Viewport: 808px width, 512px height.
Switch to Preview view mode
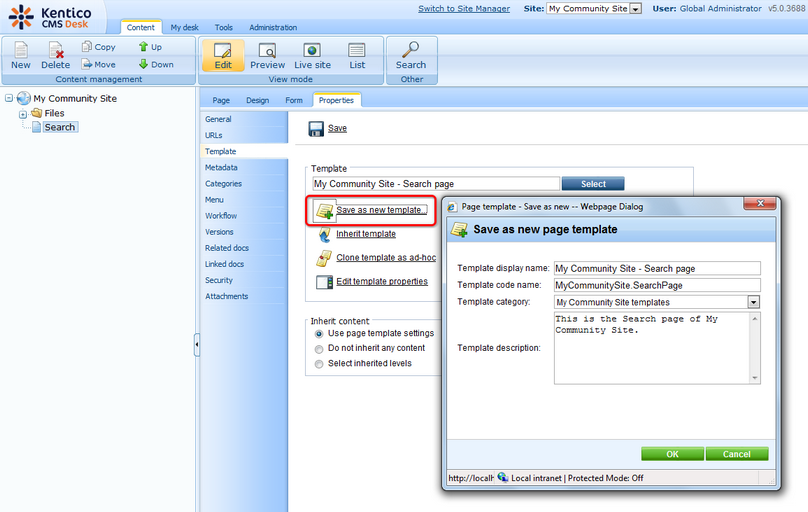[267, 56]
